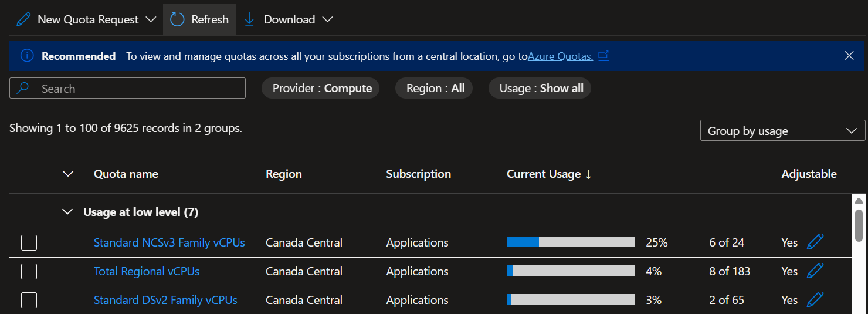Image resolution: width=868 pixels, height=314 pixels.
Task: Expand the New Quota Request dropdown arrow
Action: pyautogui.click(x=151, y=19)
